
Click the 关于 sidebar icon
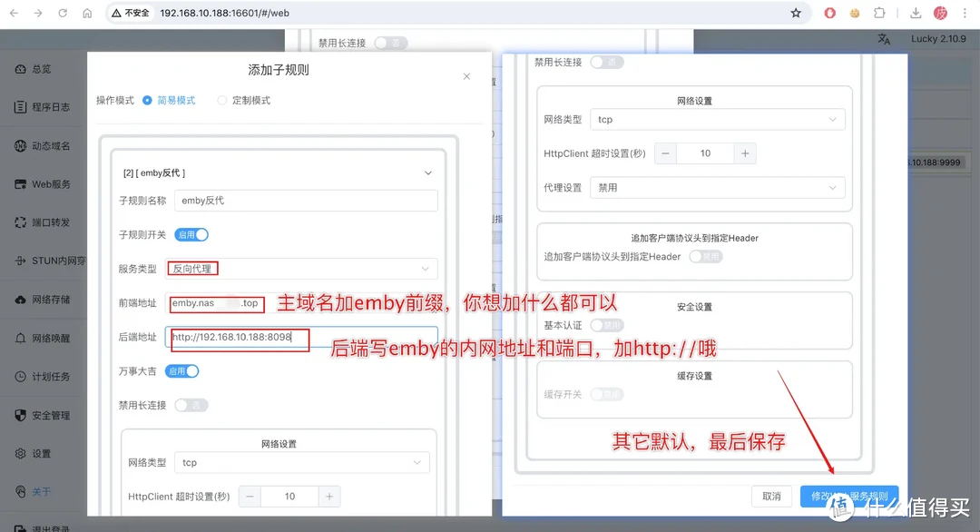[20, 491]
